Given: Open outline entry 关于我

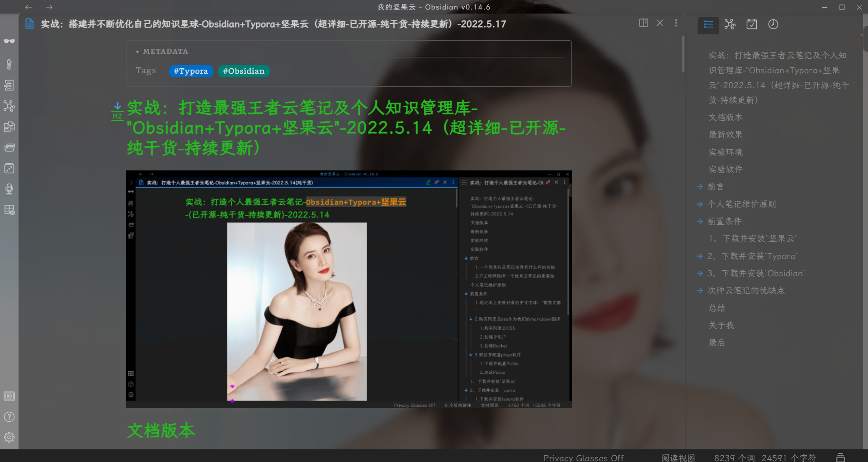Looking at the screenshot, I should click(722, 325).
